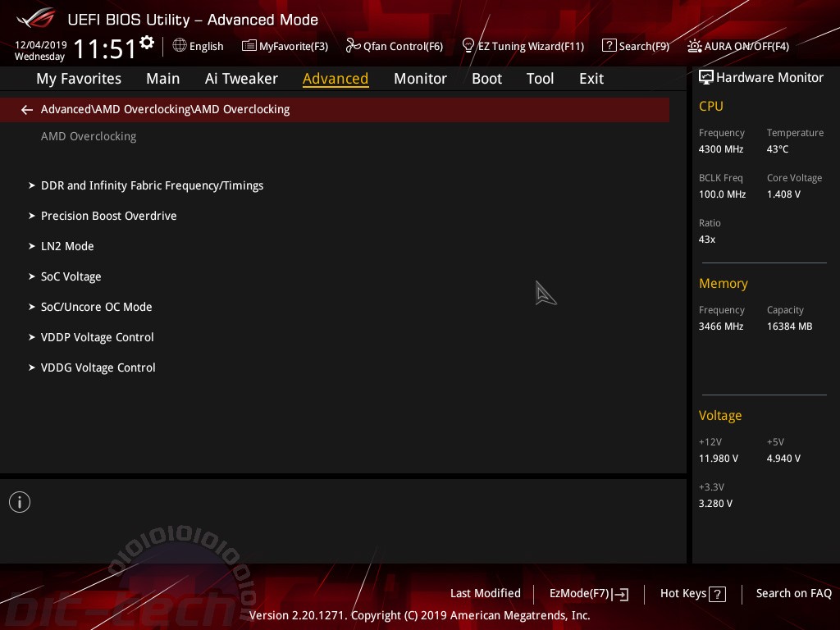Image resolution: width=840 pixels, height=630 pixels.
Task: Open Search on FAQ link
Action: 793,594
